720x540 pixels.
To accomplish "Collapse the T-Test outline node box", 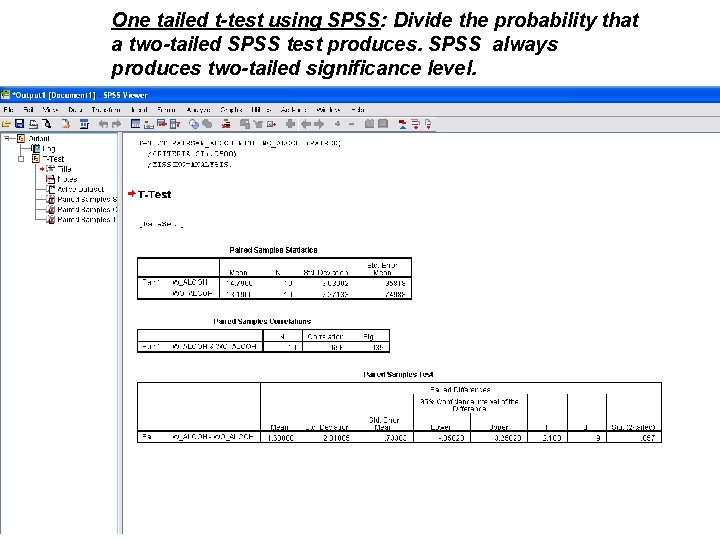I will (x=21, y=159).
